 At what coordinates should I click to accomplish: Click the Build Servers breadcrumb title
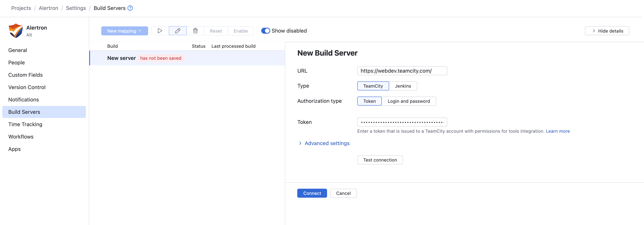[110, 8]
